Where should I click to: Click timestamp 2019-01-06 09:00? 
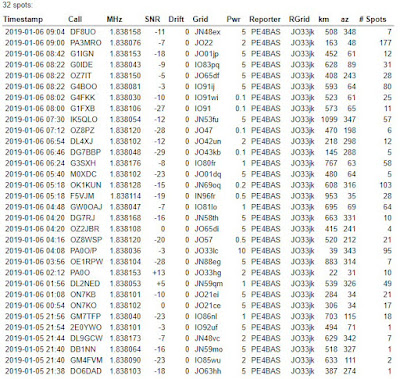click(x=35, y=43)
